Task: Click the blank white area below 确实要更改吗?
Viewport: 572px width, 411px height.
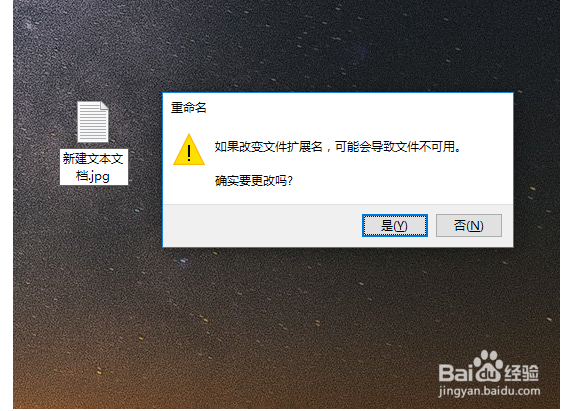Action: (338, 196)
